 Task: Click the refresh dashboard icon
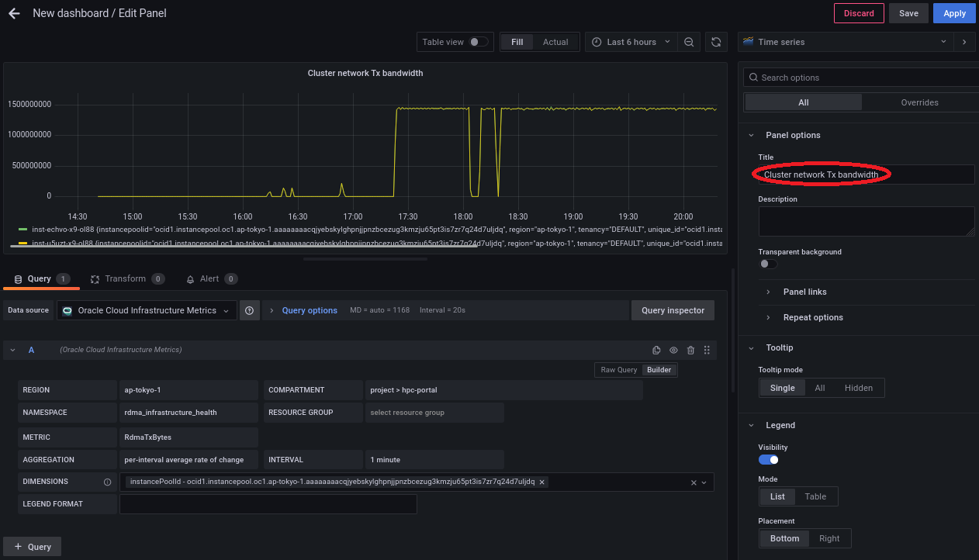pos(716,42)
